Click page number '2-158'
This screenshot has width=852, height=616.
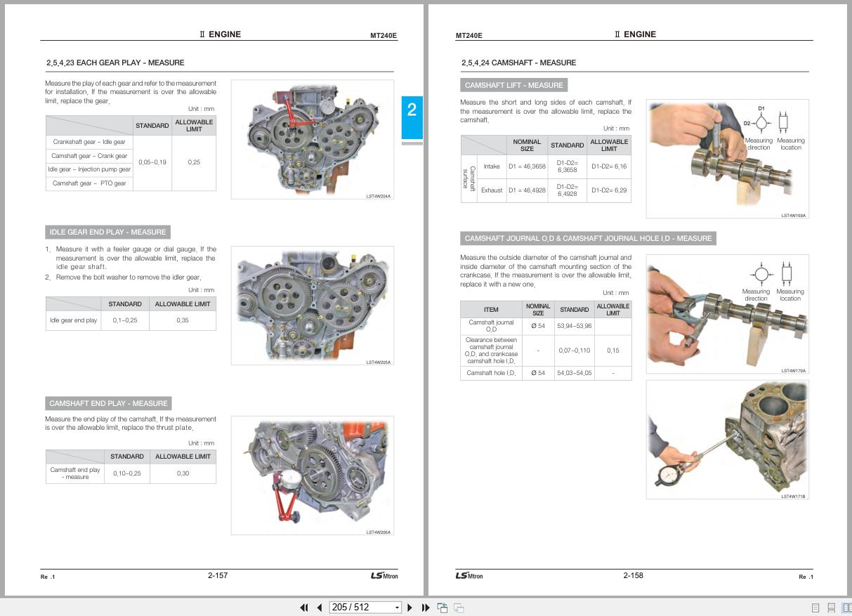[633, 575]
